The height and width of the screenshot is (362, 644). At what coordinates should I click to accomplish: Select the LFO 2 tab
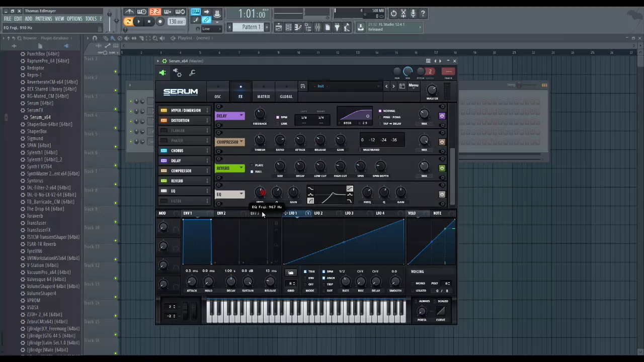318,214
